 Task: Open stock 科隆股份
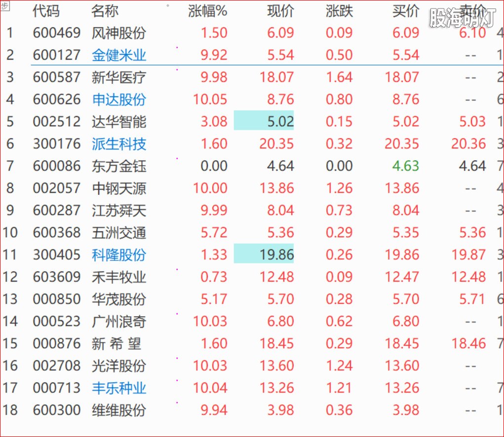(119, 255)
